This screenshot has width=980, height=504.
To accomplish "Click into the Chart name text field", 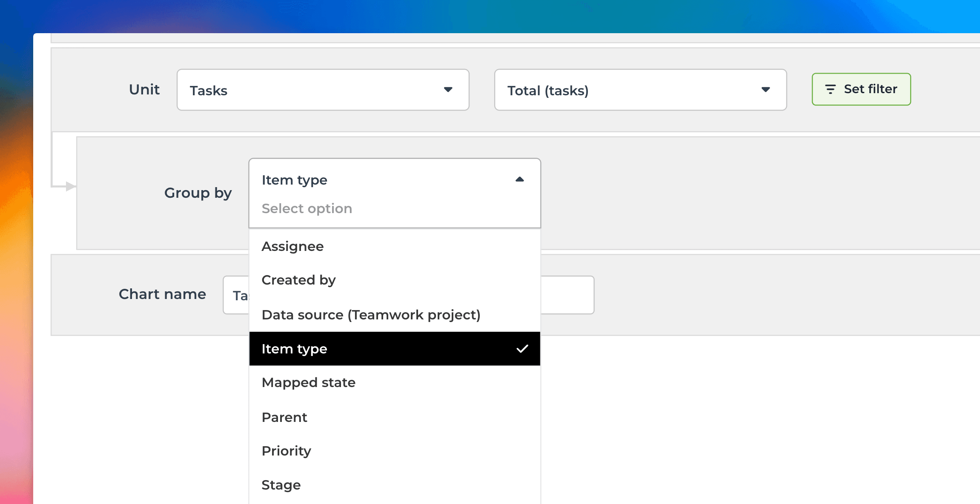I will 566,295.
